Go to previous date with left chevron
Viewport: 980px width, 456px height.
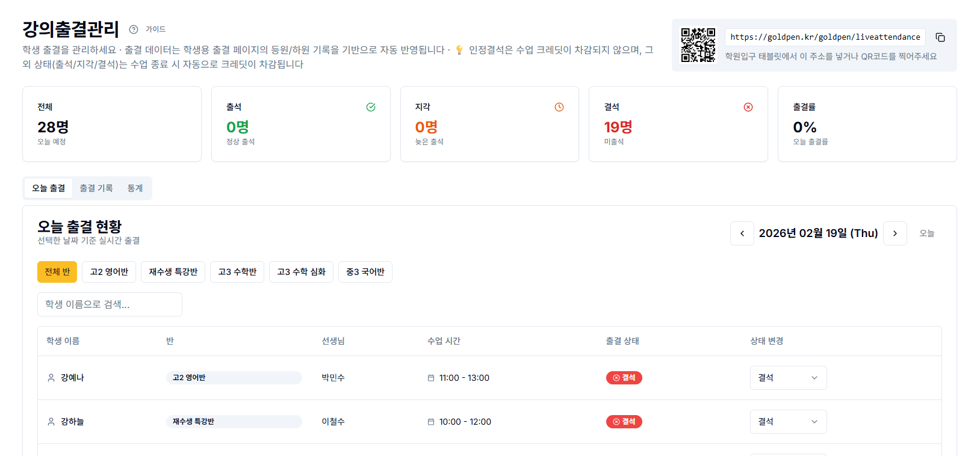[x=742, y=233]
